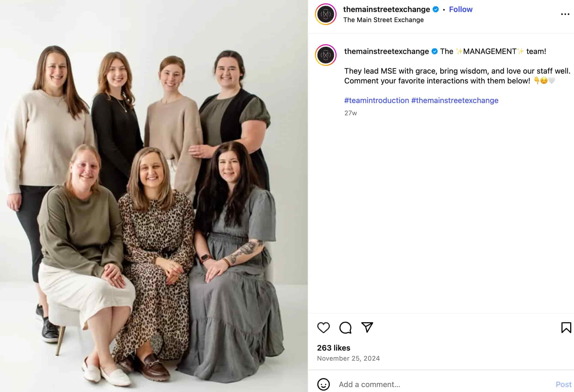The image size is (574, 392).
Task: Open themainstreetexchange profile from header username
Action: point(386,10)
